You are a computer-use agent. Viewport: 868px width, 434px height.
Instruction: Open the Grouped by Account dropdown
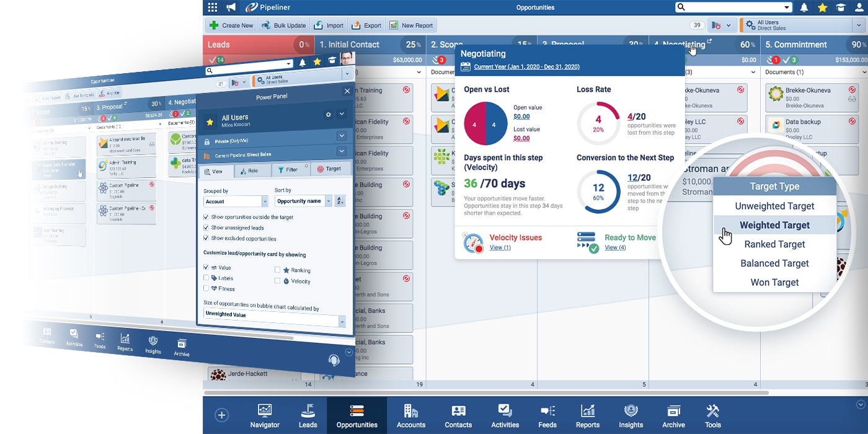click(235, 201)
